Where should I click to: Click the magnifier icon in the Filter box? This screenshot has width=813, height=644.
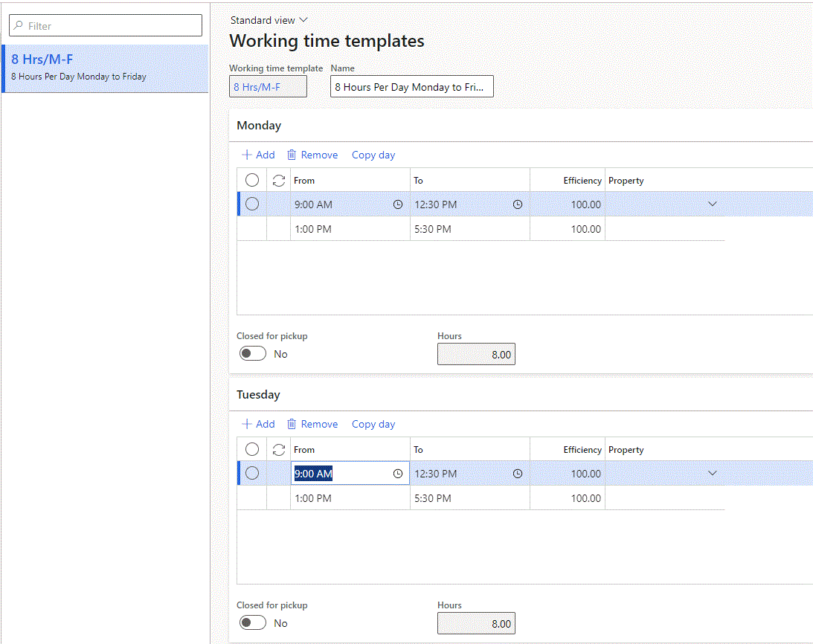[x=17, y=25]
